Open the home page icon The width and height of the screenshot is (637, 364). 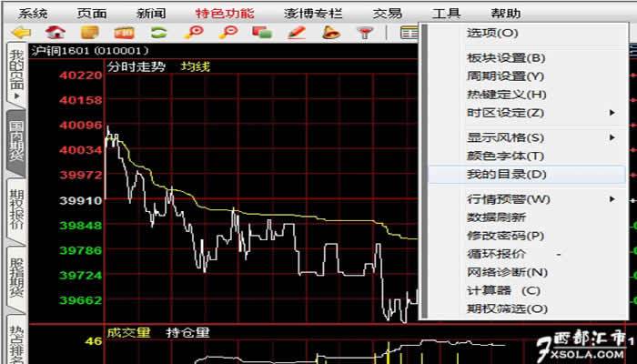[56, 33]
